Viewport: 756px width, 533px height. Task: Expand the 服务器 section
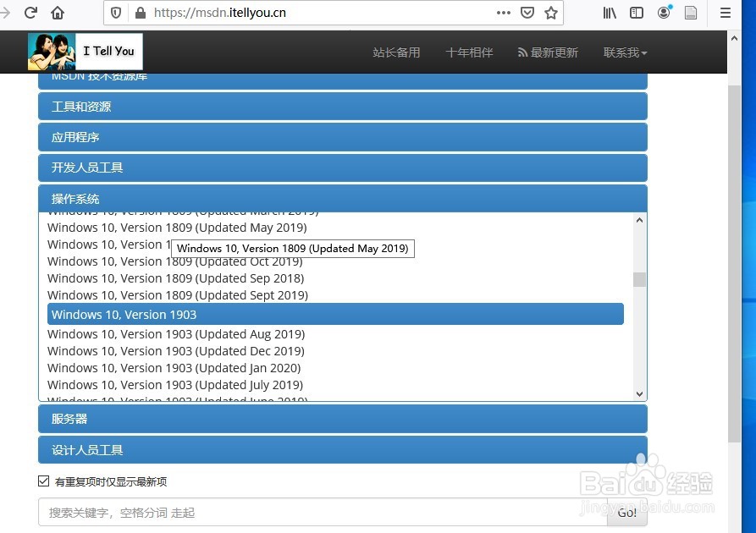pos(342,418)
